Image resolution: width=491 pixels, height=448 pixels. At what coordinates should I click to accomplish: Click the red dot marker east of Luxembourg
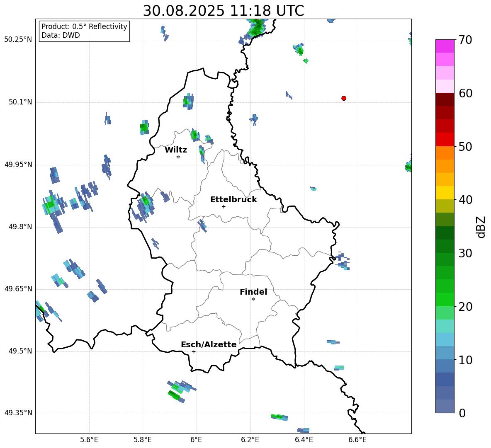pos(344,98)
